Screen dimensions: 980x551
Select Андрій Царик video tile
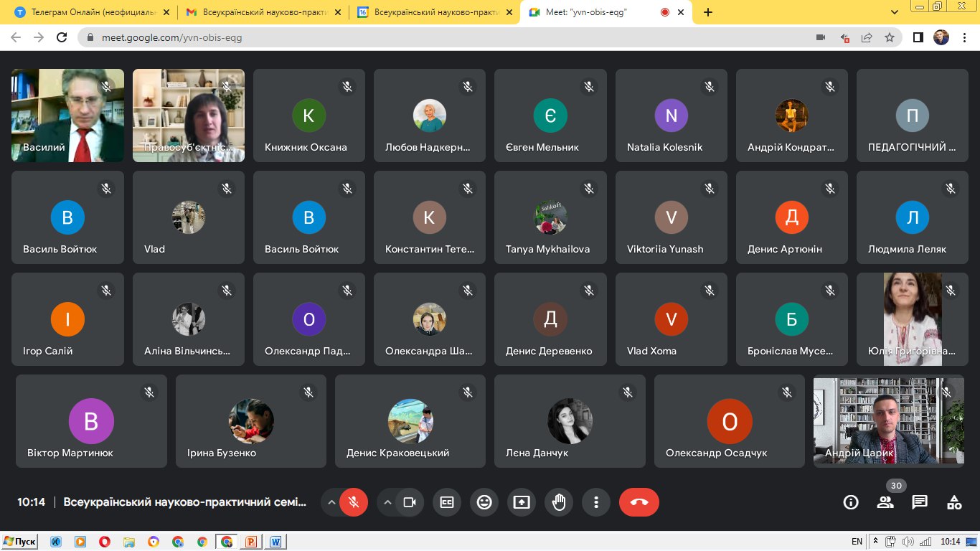click(x=888, y=421)
